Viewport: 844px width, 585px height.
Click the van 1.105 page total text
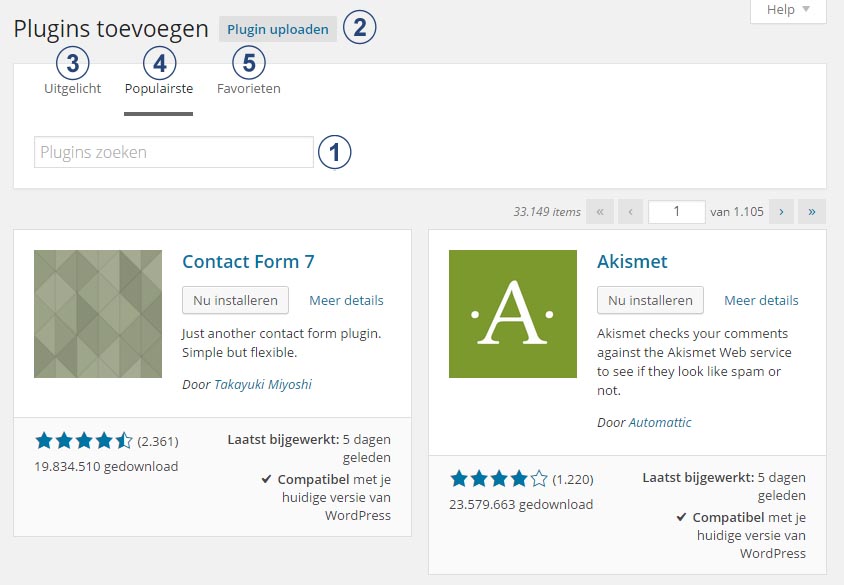(x=737, y=212)
